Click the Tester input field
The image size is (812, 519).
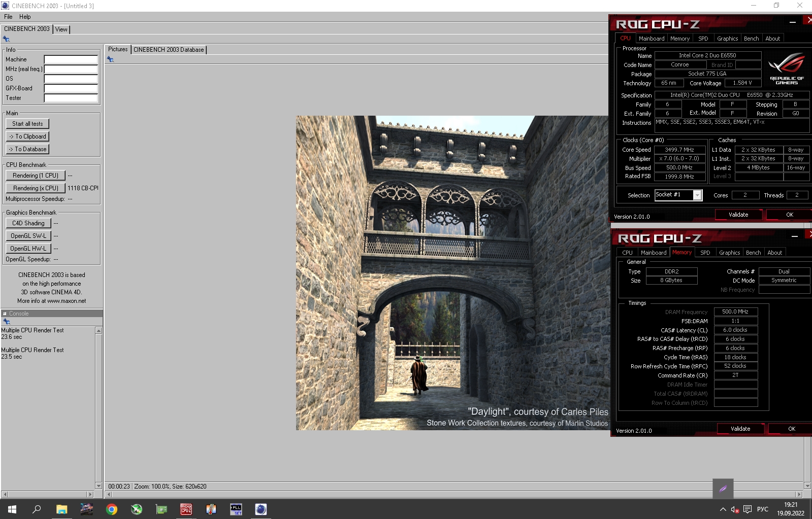click(x=71, y=98)
